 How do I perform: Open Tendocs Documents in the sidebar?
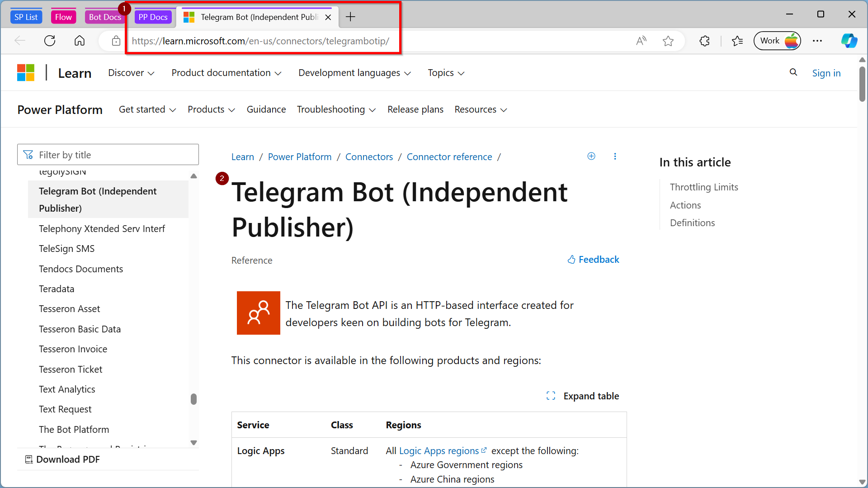81,269
